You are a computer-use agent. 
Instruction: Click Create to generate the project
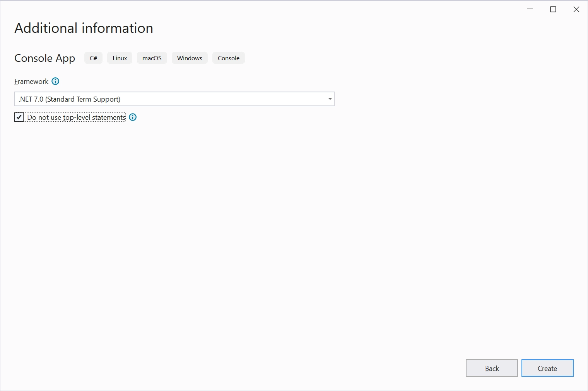pyautogui.click(x=547, y=368)
